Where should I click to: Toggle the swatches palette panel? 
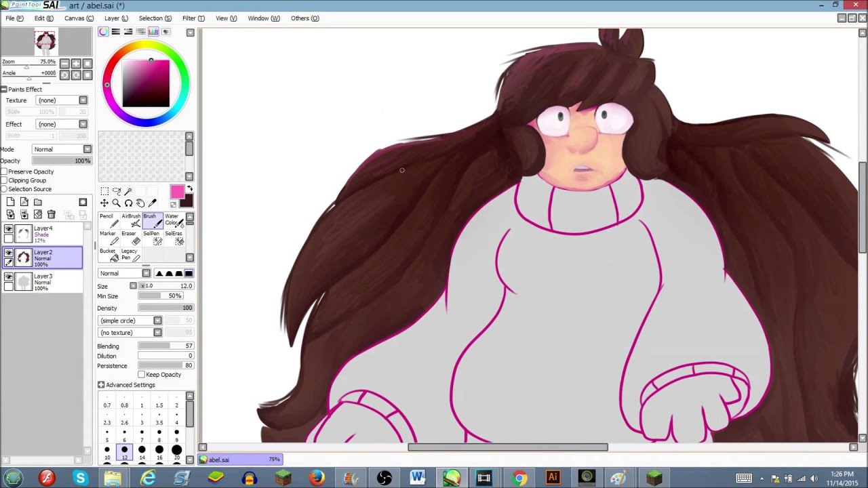point(153,31)
